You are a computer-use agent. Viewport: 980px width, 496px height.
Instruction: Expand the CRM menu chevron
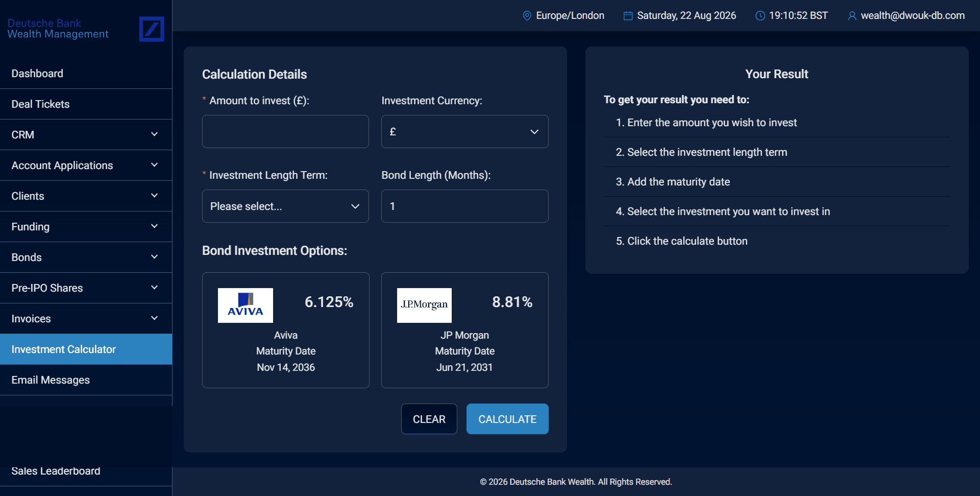[x=155, y=134]
